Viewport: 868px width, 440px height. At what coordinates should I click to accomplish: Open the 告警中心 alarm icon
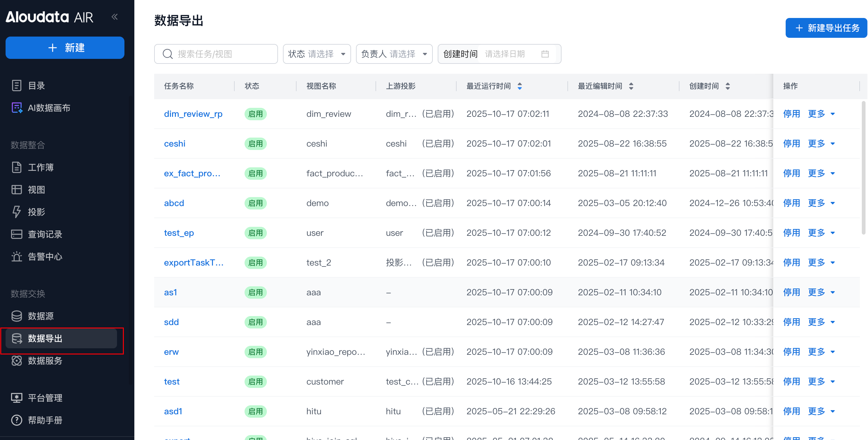pos(16,257)
